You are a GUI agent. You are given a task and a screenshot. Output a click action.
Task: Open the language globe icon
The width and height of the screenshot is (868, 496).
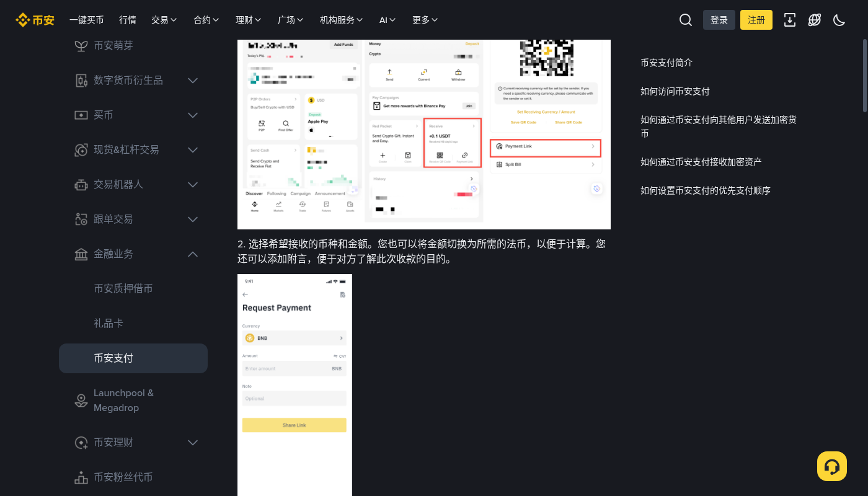click(x=815, y=20)
